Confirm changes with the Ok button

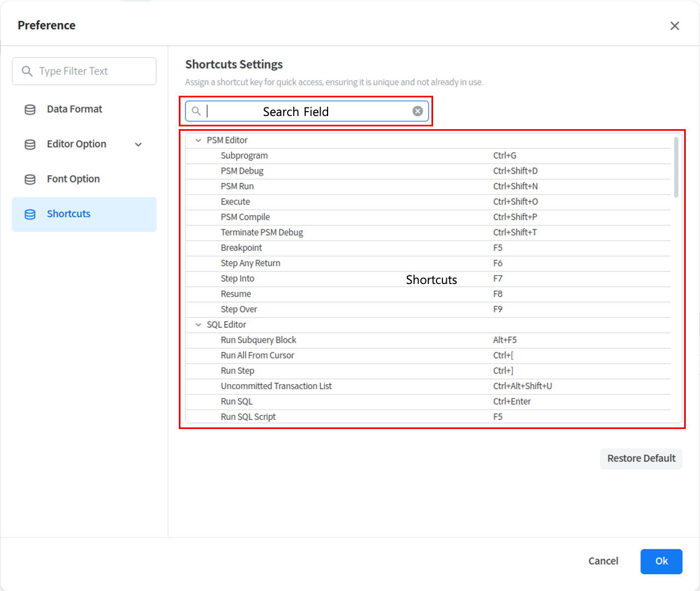coord(661,561)
